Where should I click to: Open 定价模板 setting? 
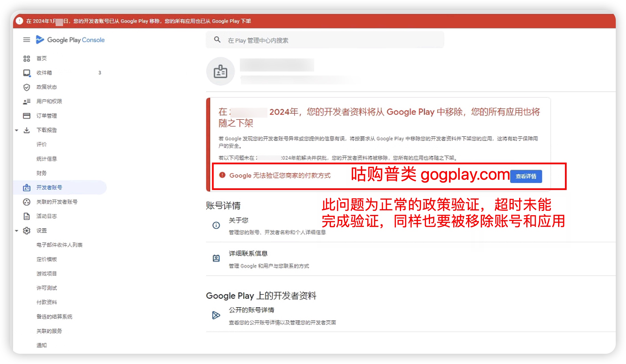47,259
